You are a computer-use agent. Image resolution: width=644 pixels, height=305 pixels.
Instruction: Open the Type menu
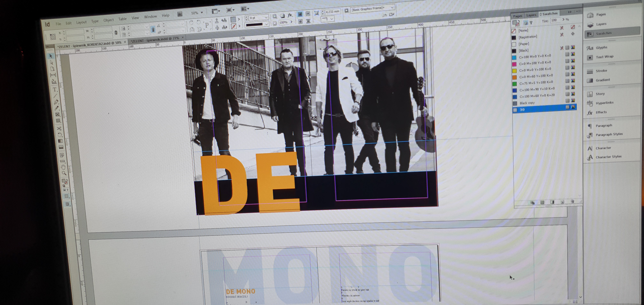coord(95,21)
